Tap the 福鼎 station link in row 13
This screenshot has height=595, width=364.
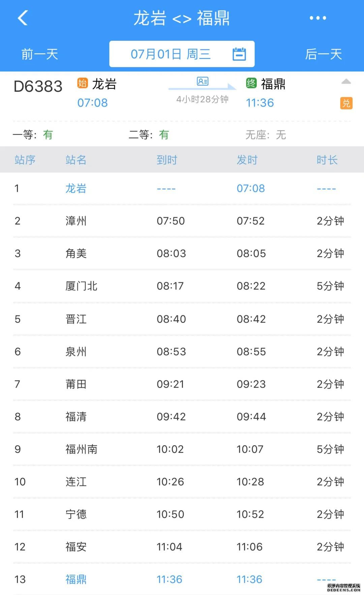[76, 579]
